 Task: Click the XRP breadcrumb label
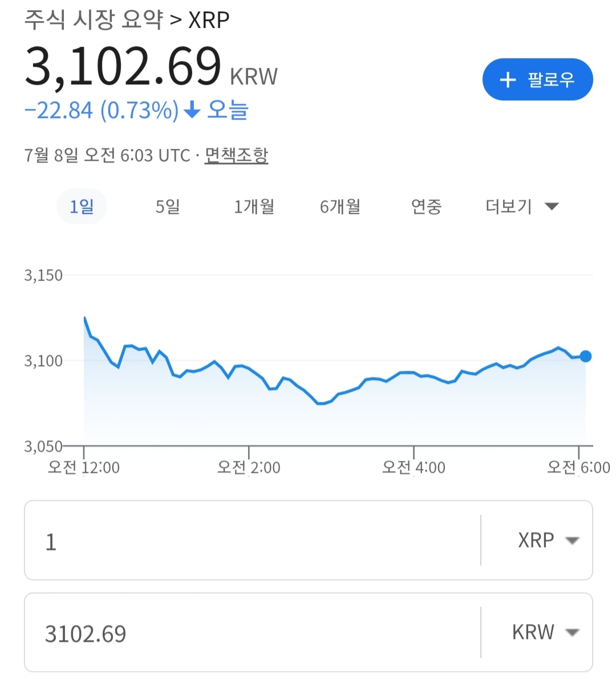click(209, 20)
